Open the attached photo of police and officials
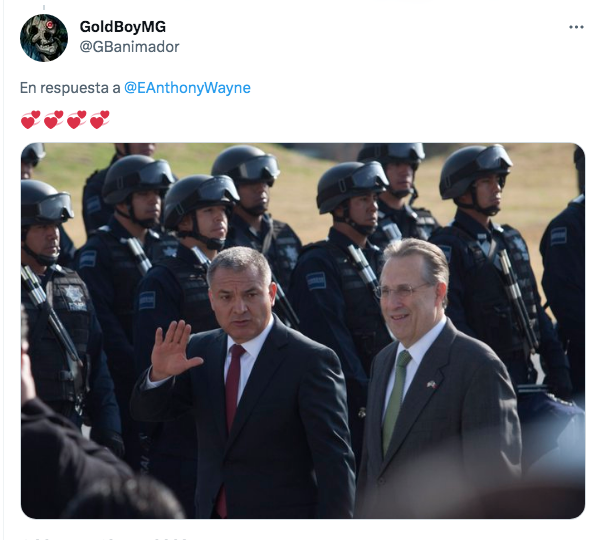 coord(303,330)
